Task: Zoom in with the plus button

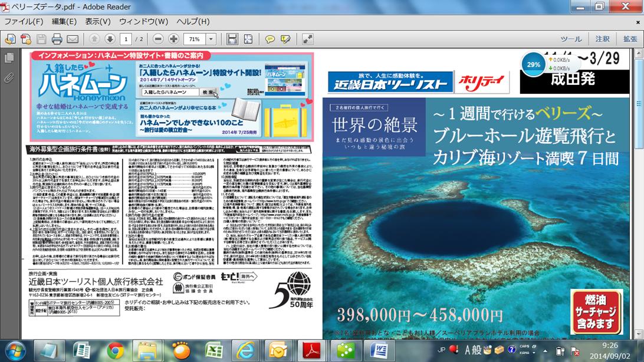Action: [174, 39]
